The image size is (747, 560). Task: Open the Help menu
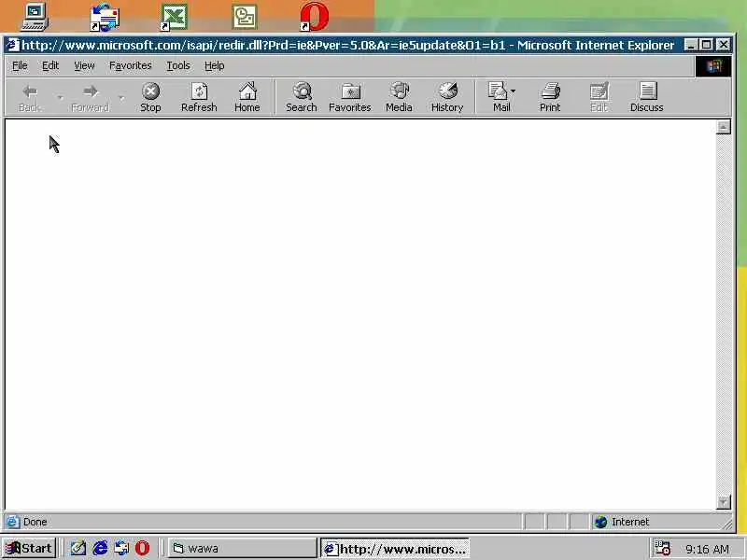215,65
